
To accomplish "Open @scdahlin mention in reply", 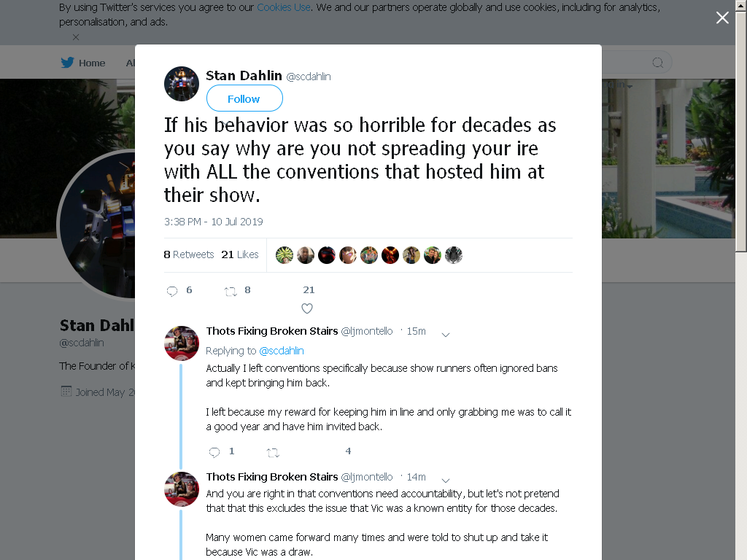I will 281,351.
